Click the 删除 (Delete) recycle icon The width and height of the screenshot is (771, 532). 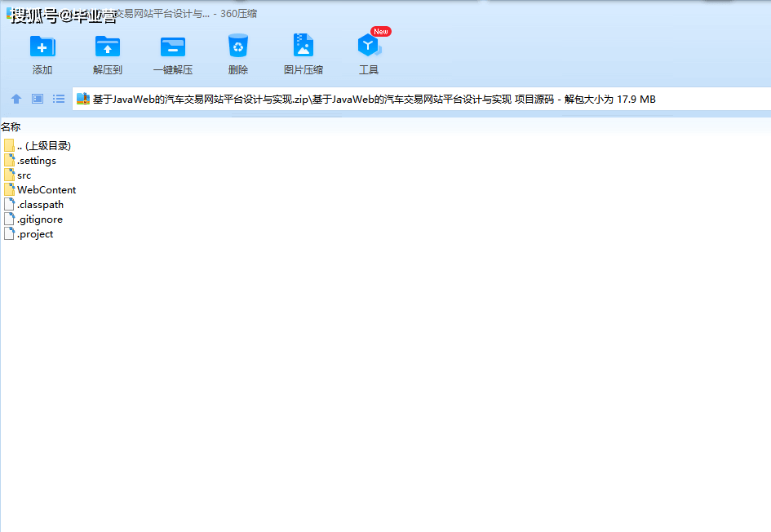pos(238,47)
